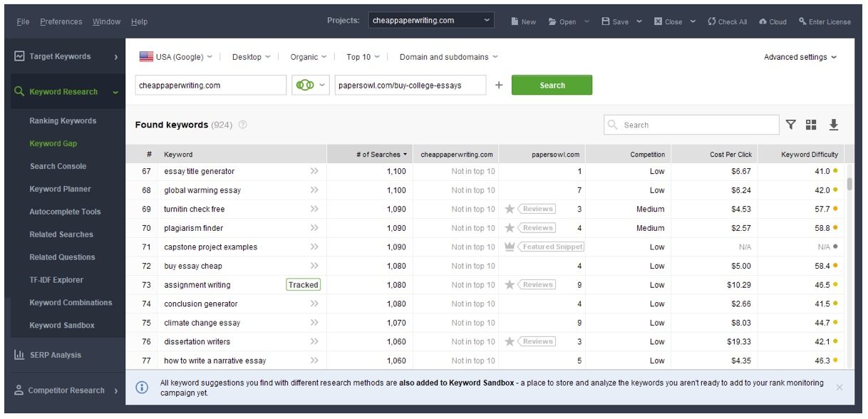Click the New project icon
The width and height of the screenshot is (868, 419).
click(515, 21)
